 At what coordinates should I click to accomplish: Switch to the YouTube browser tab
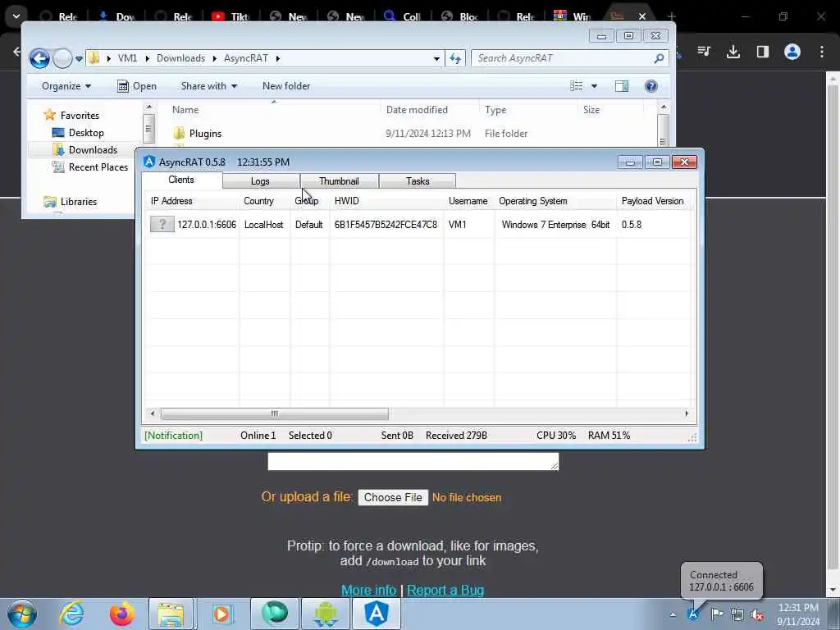click(231, 16)
